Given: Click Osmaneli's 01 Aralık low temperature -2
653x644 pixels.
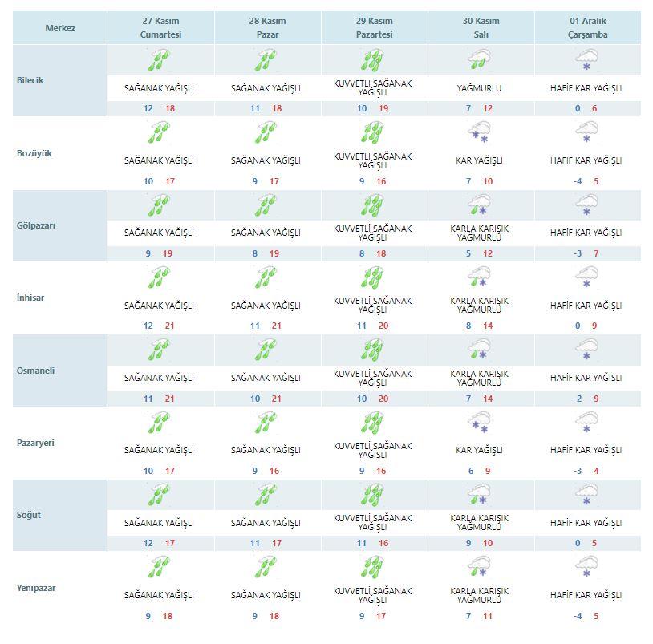Looking at the screenshot, I should [x=578, y=399].
